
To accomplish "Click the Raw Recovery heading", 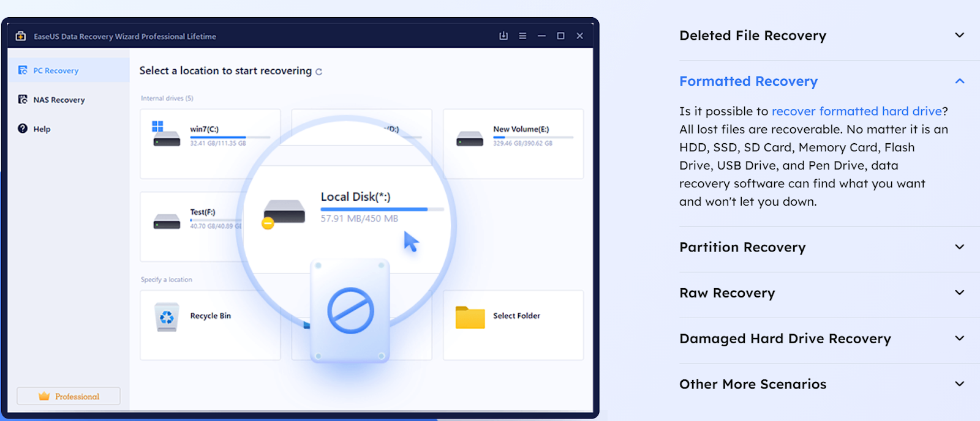I will [x=727, y=293].
